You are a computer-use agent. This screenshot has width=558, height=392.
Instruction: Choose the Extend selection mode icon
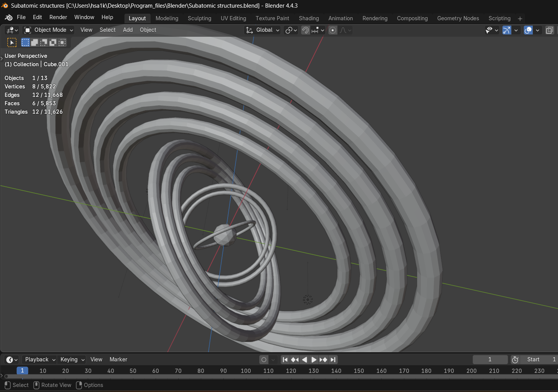[34, 42]
